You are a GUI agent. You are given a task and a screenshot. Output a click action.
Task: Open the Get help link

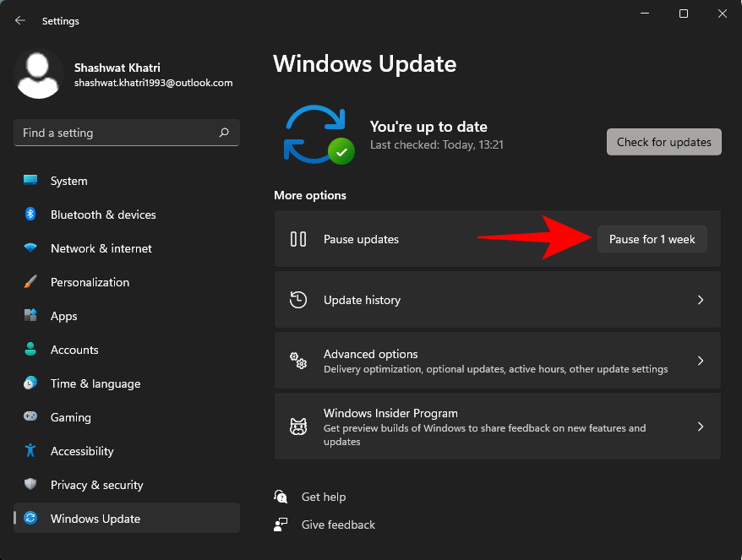click(x=324, y=497)
